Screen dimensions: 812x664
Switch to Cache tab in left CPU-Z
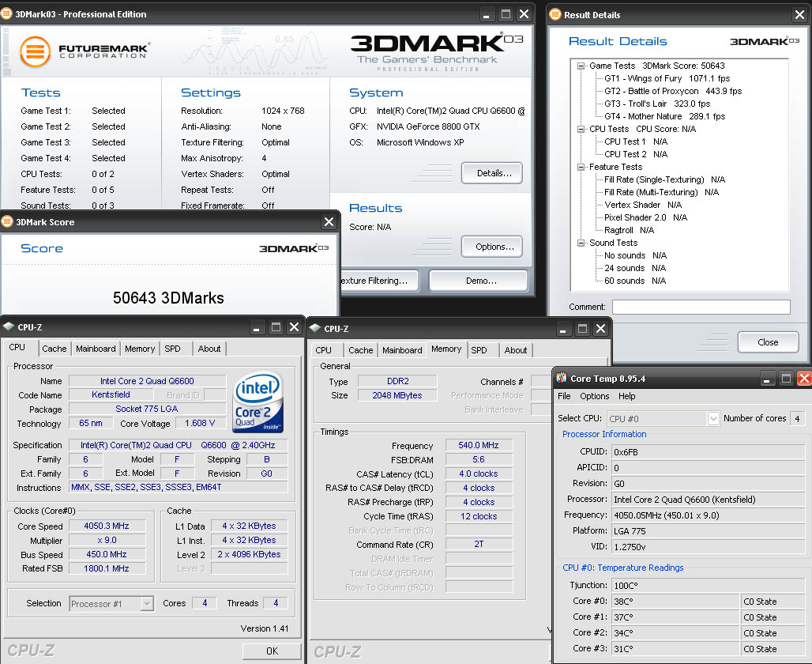(55, 349)
